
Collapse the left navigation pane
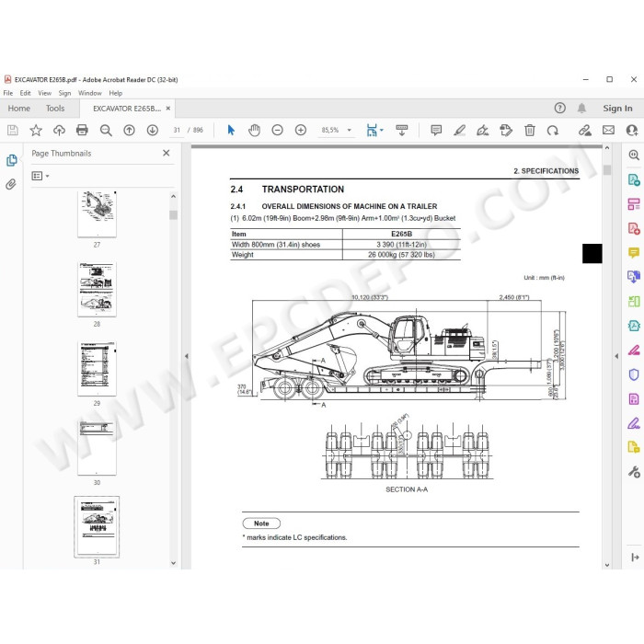point(187,356)
